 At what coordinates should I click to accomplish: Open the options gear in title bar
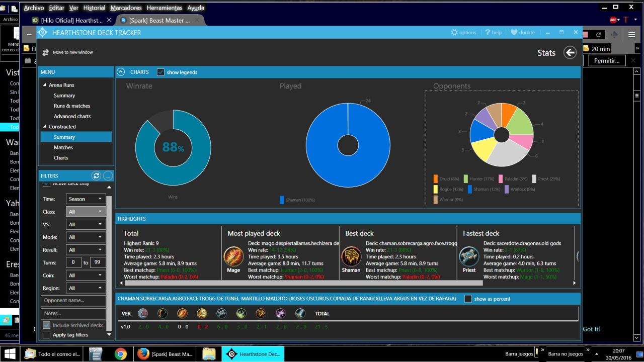pos(454,32)
